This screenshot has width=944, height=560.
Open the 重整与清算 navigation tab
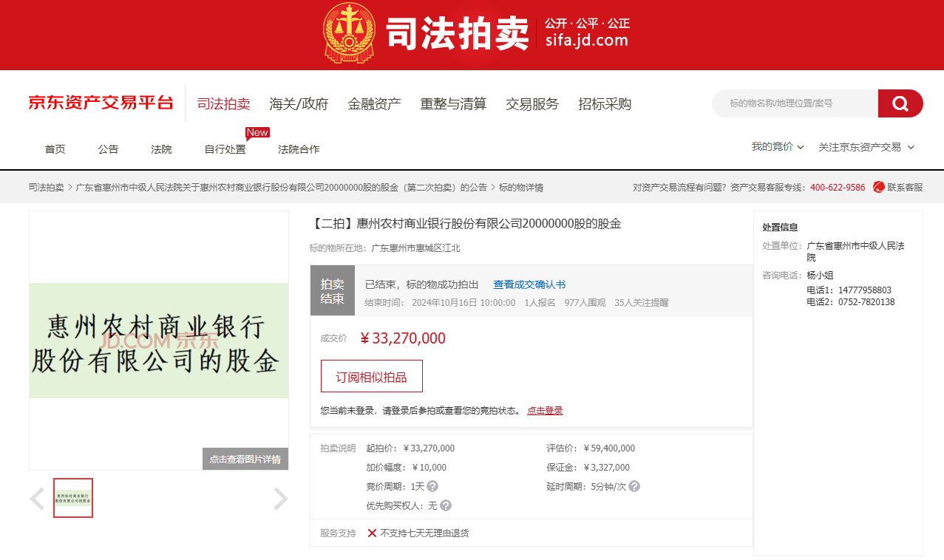pyautogui.click(x=453, y=104)
